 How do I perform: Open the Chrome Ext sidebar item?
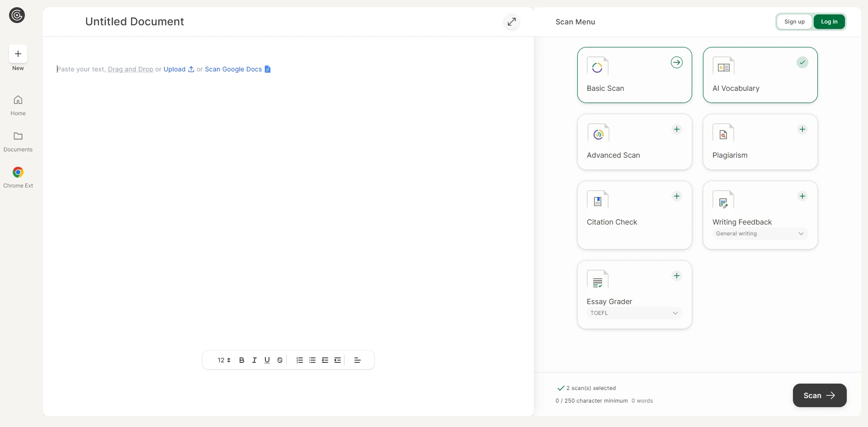[18, 178]
